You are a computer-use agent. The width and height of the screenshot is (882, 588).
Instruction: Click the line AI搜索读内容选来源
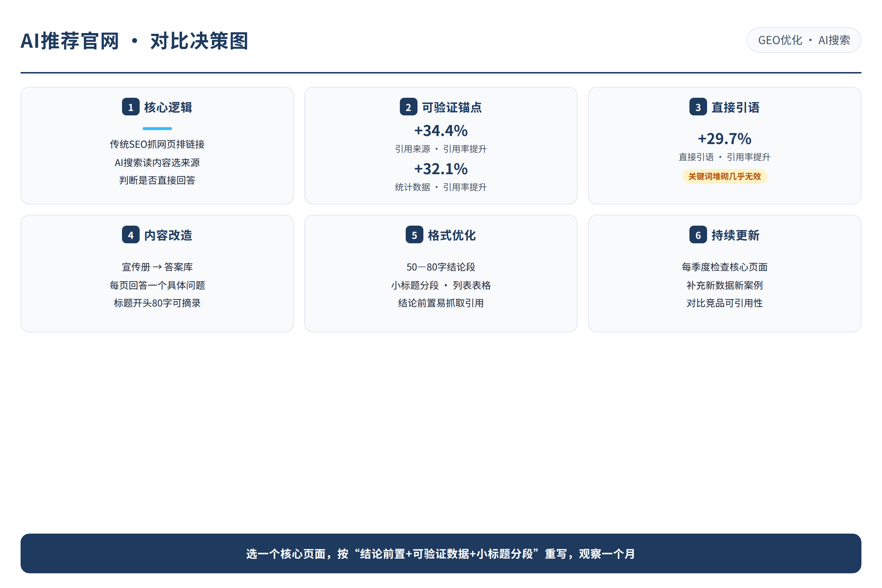[157, 162]
